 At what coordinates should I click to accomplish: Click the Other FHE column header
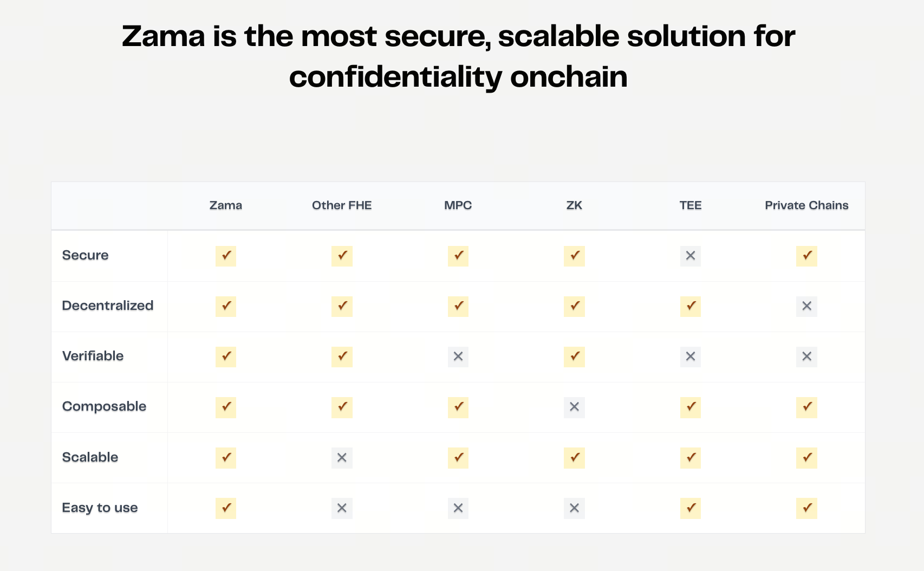pyautogui.click(x=342, y=205)
